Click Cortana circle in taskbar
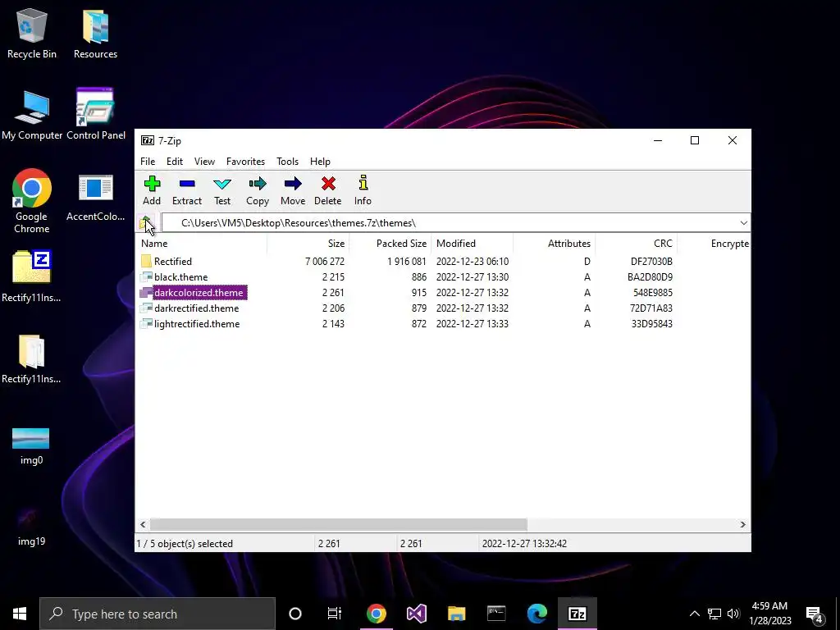This screenshot has width=840, height=630. click(x=295, y=614)
